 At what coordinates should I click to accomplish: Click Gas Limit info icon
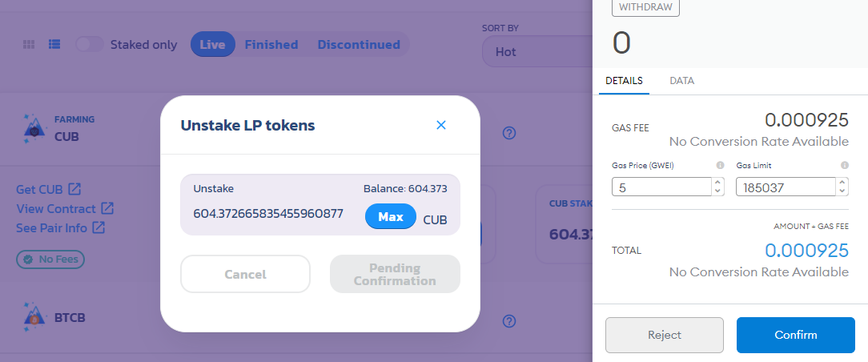pyautogui.click(x=845, y=165)
